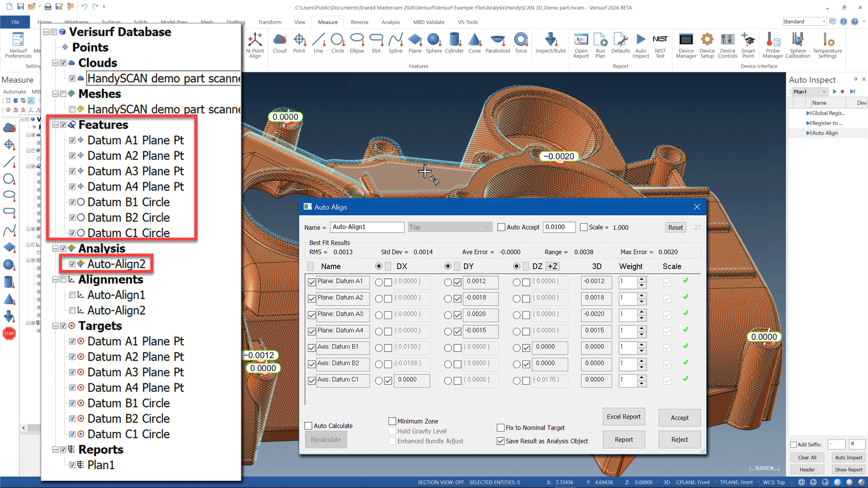This screenshot has width=868, height=488.
Task: Uncheck Save Result as Analysis Object
Action: (x=500, y=441)
